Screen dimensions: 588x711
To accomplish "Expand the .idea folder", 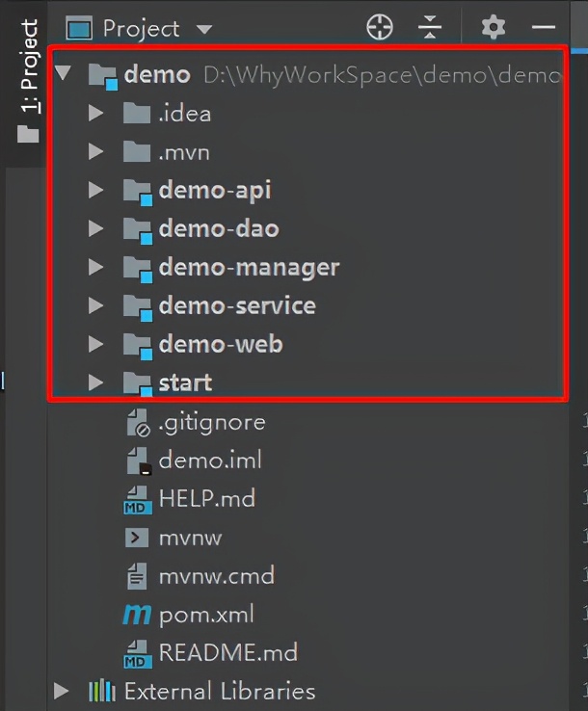I will (94, 114).
